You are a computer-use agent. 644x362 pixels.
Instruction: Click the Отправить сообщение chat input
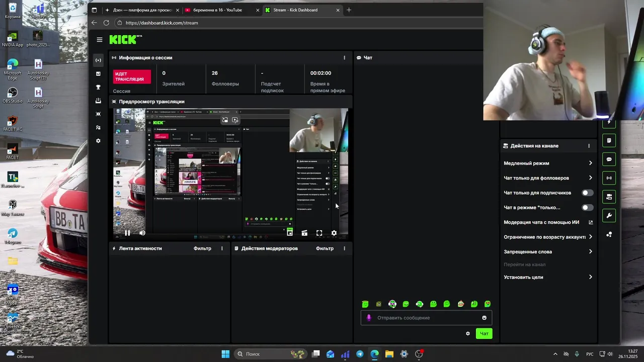coord(427,318)
